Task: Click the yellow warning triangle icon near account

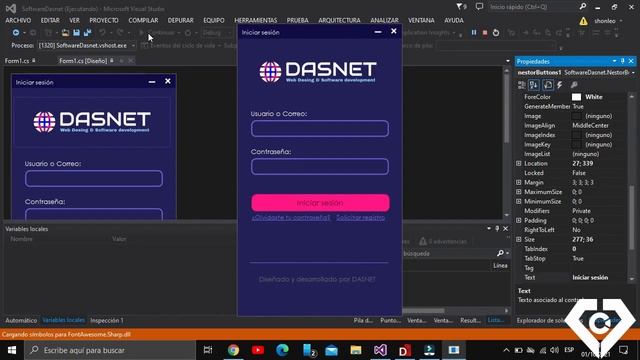Action: tap(584, 21)
